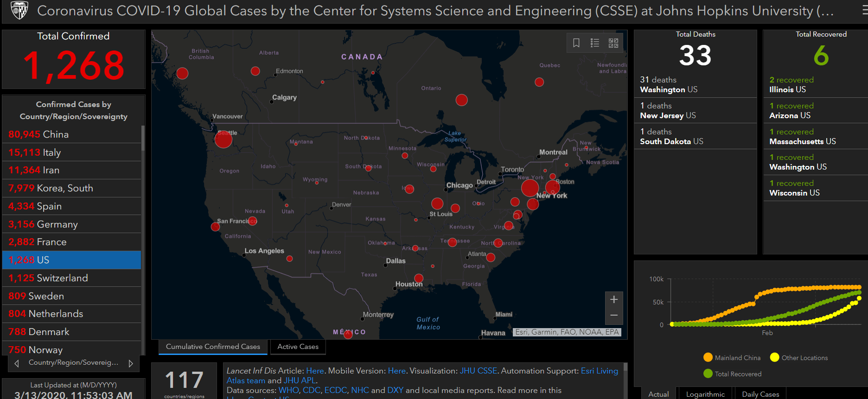Select Netherlands in the country list
This screenshot has width=868, height=399.
[72, 314]
